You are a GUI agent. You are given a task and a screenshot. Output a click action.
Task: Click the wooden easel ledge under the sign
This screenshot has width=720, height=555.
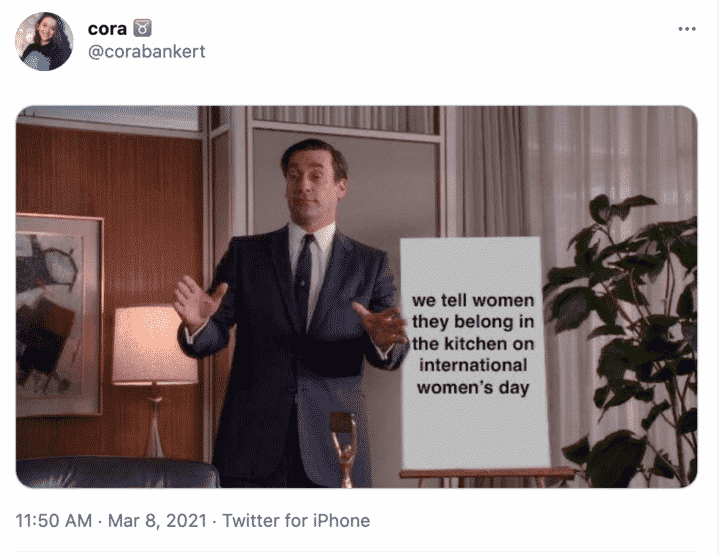[487, 473]
